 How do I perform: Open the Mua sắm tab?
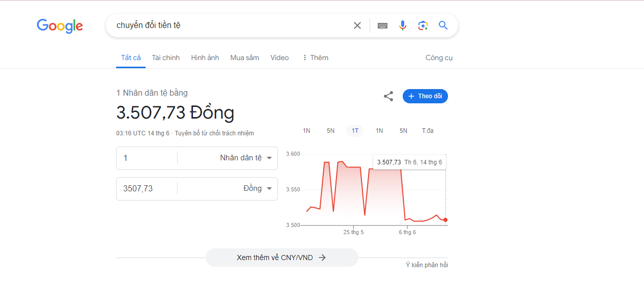tap(244, 58)
